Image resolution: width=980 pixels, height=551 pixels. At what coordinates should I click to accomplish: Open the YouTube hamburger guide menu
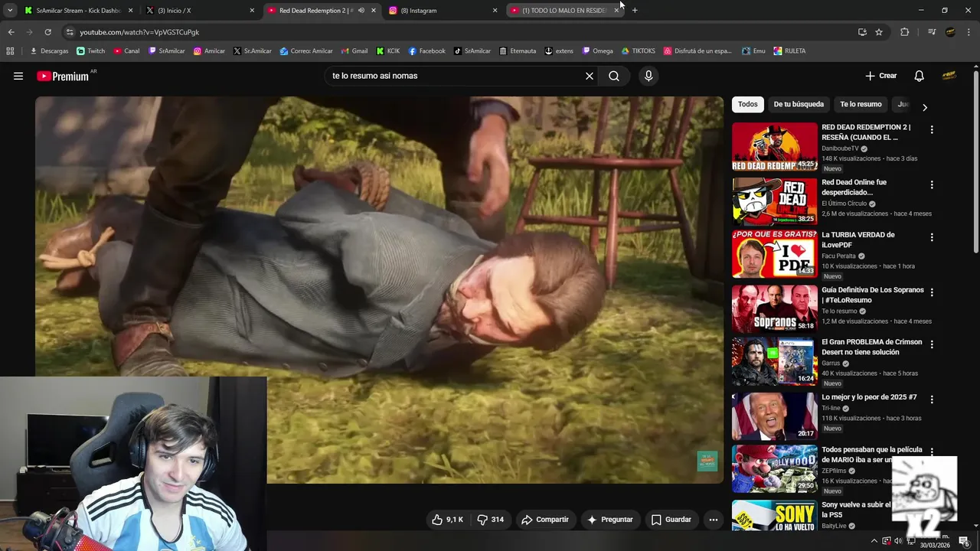pyautogui.click(x=18, y=76)
